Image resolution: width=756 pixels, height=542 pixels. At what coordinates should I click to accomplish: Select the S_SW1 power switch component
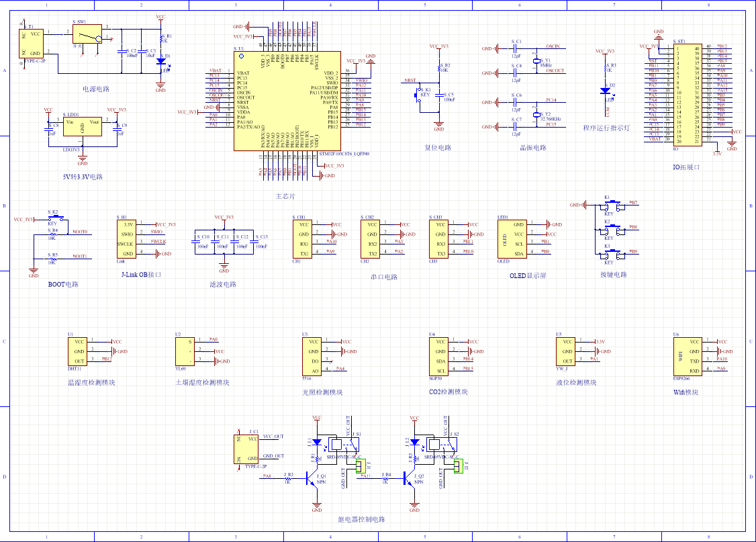click(87, 34)
